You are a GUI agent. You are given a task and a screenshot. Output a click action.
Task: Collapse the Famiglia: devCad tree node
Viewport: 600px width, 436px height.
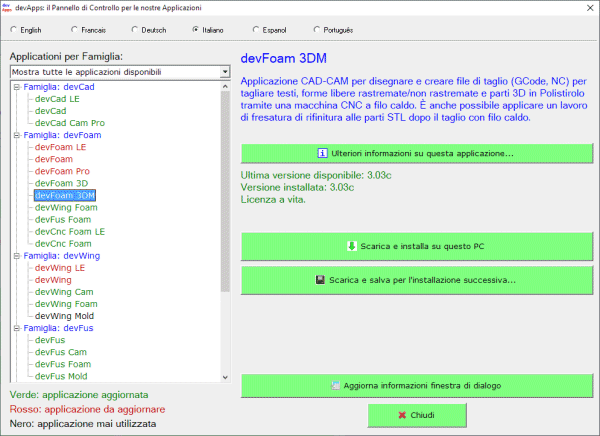click(16, 87)
